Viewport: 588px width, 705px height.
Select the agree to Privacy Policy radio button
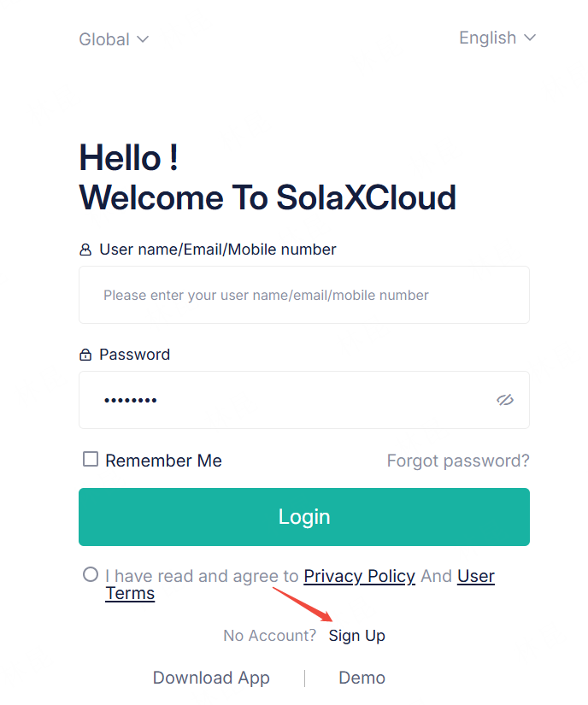[91, 574]
